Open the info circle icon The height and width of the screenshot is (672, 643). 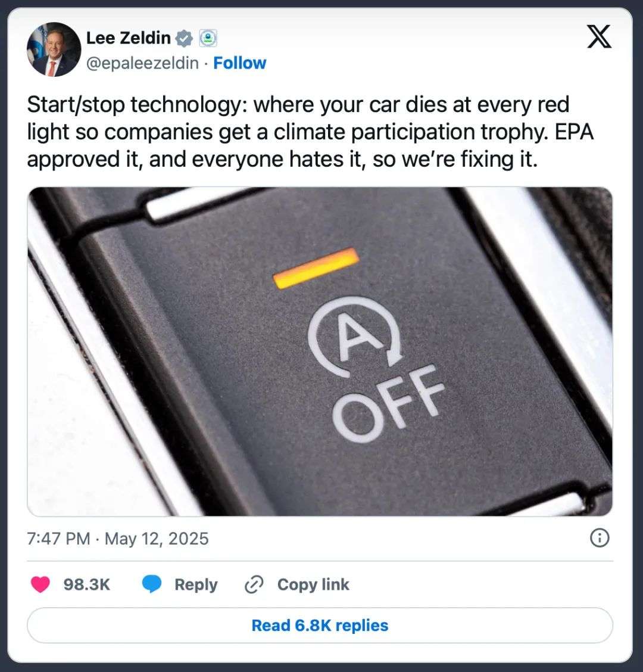click(599, 539)
